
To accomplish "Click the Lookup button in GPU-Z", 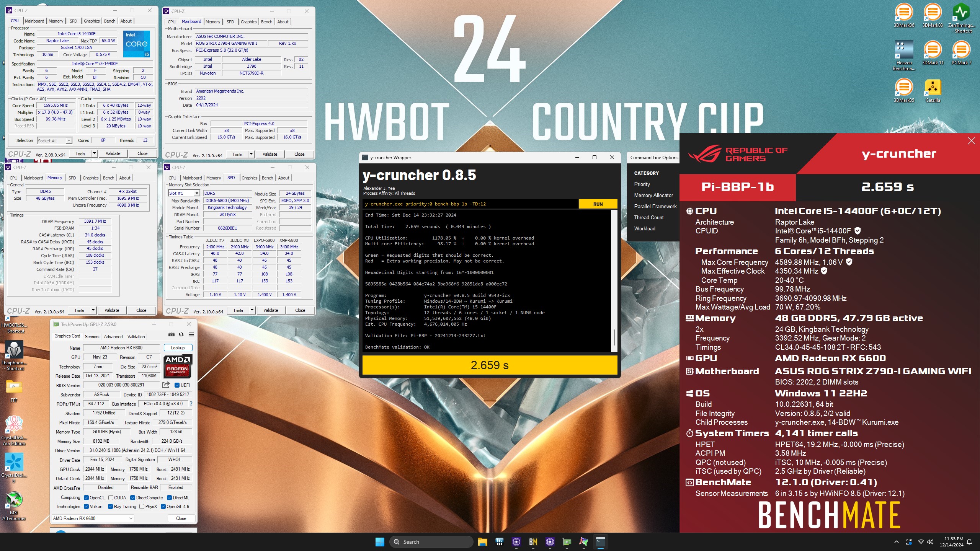I will 178,348.
